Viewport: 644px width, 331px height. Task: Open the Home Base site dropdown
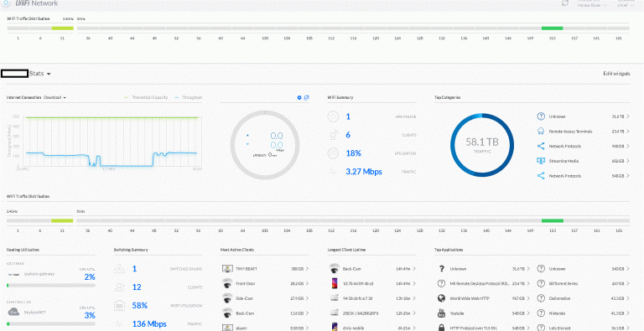[592, 6]
